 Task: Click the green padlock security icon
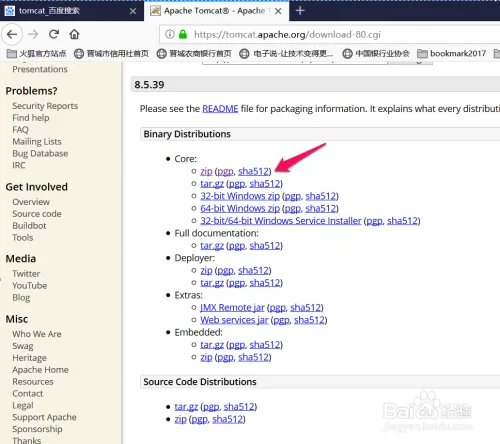point(183,34)
